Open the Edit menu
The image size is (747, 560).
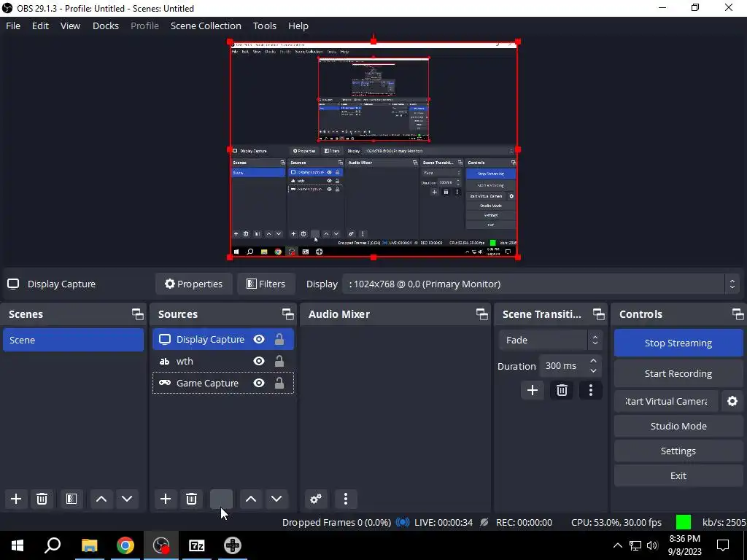(x=41, y=26)
